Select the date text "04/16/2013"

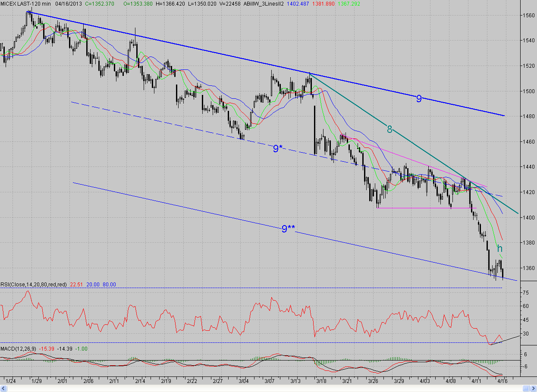coord(69,3)
